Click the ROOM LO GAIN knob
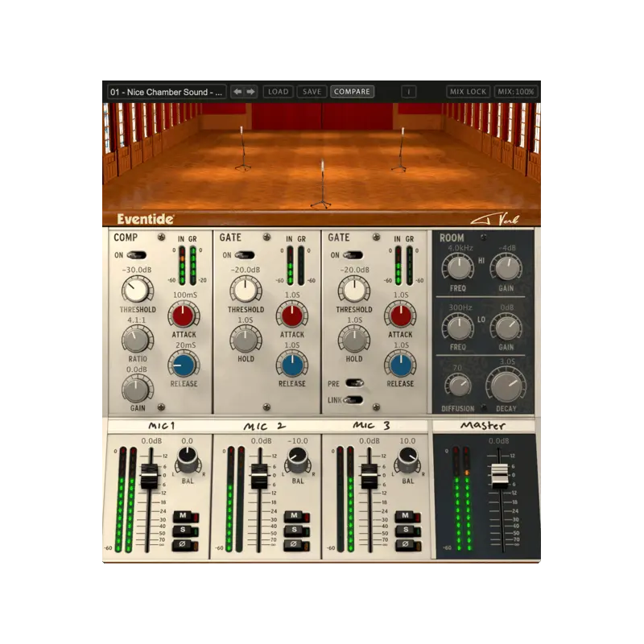Image resolution: width=644 pixels, height=644 pixels. (506, 328)
